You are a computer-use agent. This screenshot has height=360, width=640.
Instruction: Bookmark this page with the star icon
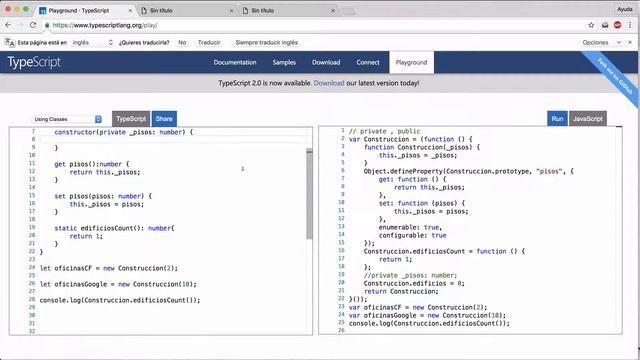pyautogui.click(x=591, y=25)
